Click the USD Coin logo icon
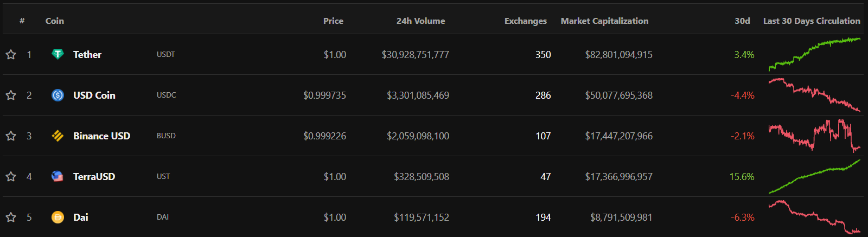This screenshot has height=237, width=868. point(58,95)
